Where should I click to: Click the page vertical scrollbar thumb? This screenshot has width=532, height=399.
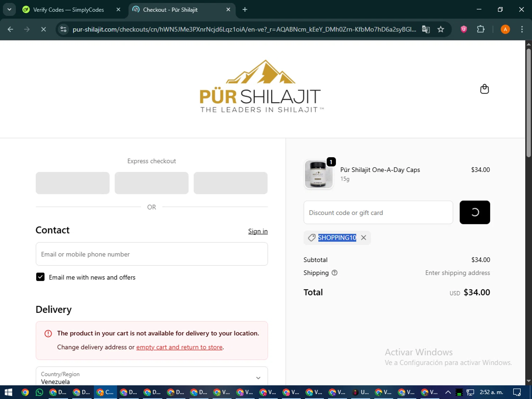[x=528, y=103]
